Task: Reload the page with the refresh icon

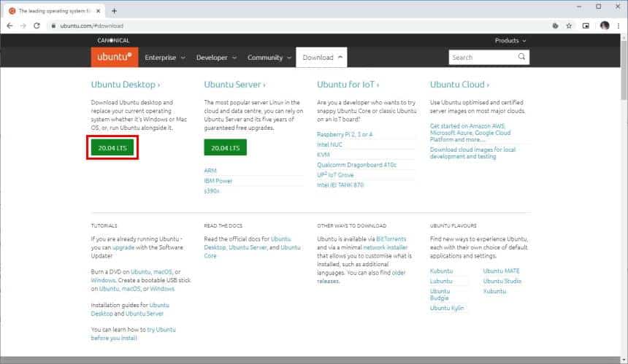Action: (x=37, y=26)
